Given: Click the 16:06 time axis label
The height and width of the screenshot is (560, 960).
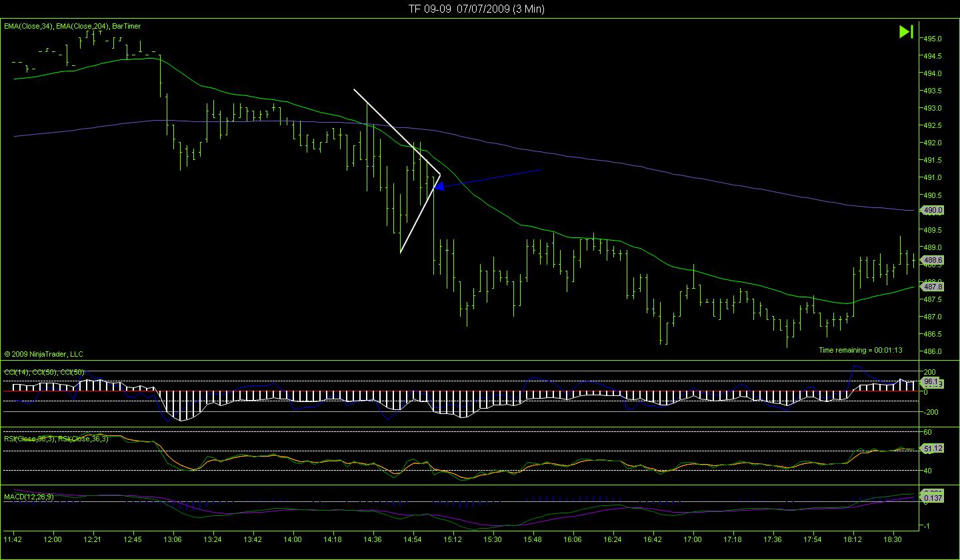Looking at the screenshot, I should tap(573, 539).
